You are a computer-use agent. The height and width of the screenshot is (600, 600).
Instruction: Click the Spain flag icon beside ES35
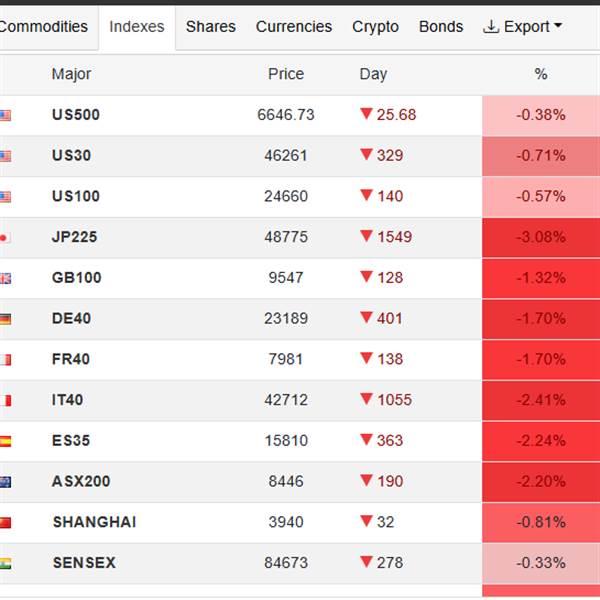pyautogui.click(x=5, y=441)
